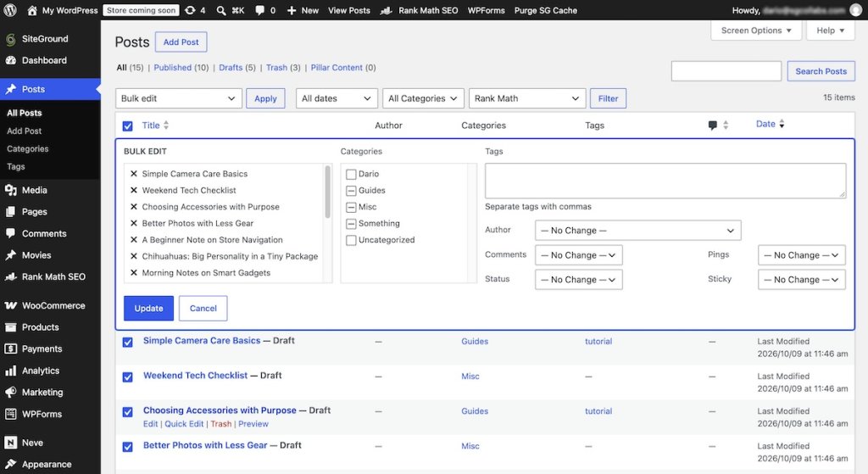Open the Tags submenu item
Screen dimensions: 868x474
point(15,166)
